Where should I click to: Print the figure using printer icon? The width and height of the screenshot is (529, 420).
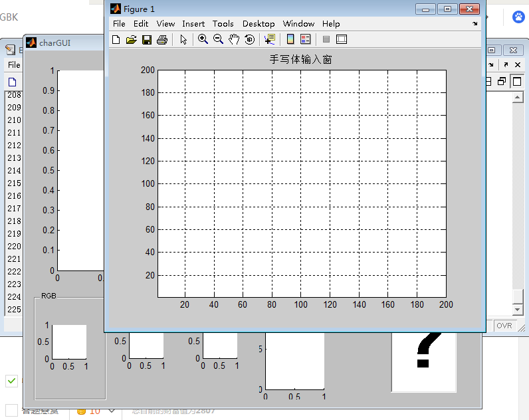(162, 39)
